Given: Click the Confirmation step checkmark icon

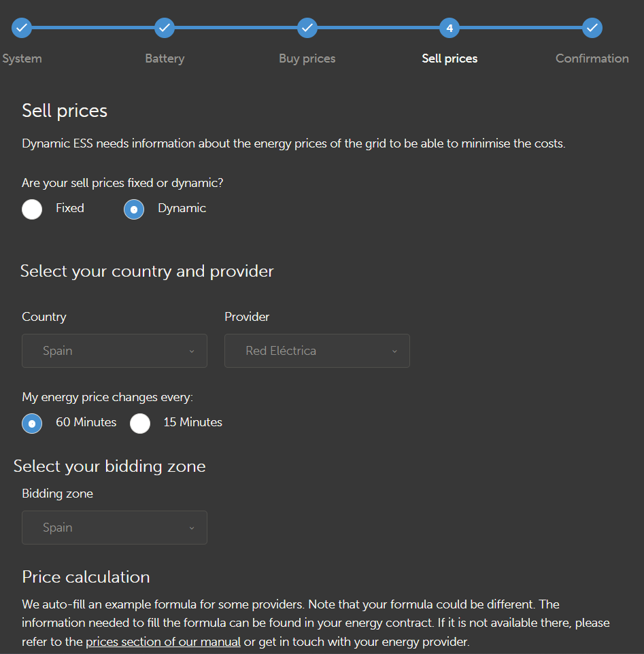Looking at the screenshot, I should pos(592,28).
